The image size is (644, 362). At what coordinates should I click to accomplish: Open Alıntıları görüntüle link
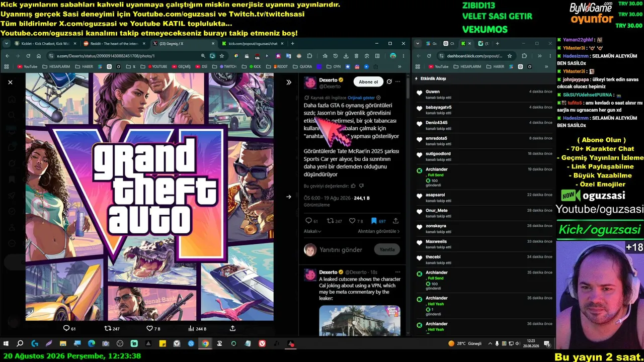click(379, 231)
